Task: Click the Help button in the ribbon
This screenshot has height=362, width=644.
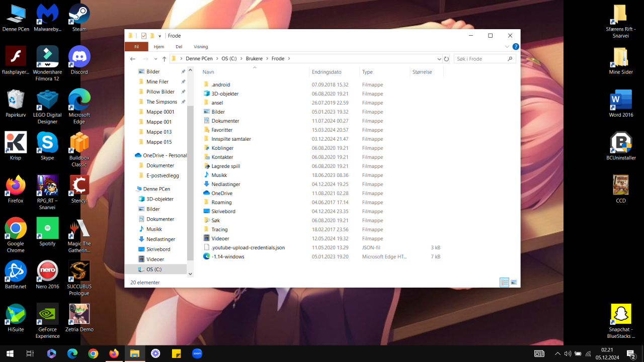Action: click(516, 46)
